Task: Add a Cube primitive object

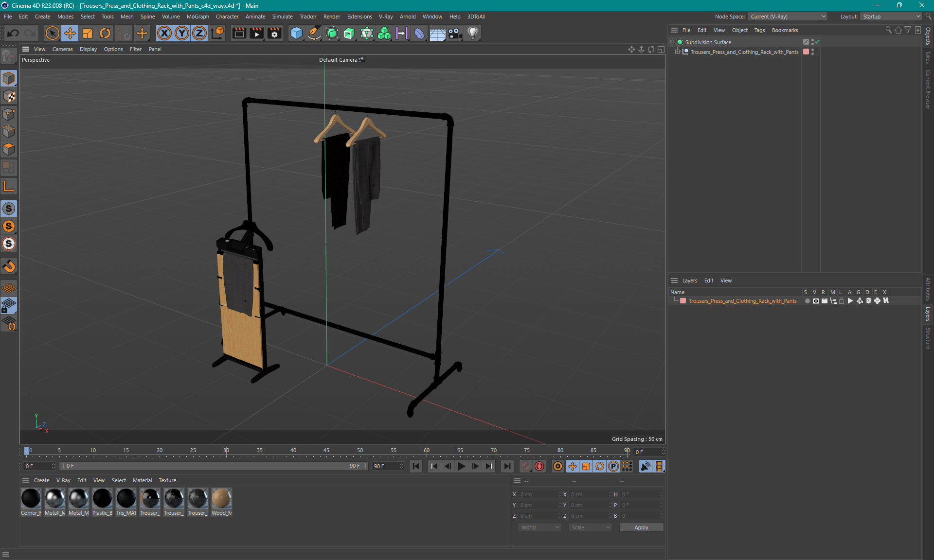Action: [296, 33]
